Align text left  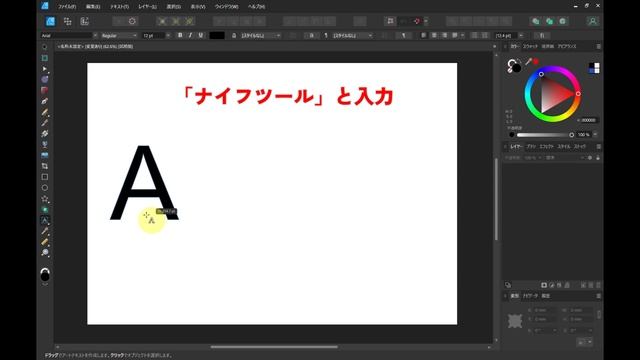pyautogui.click(x=423, y=36)
